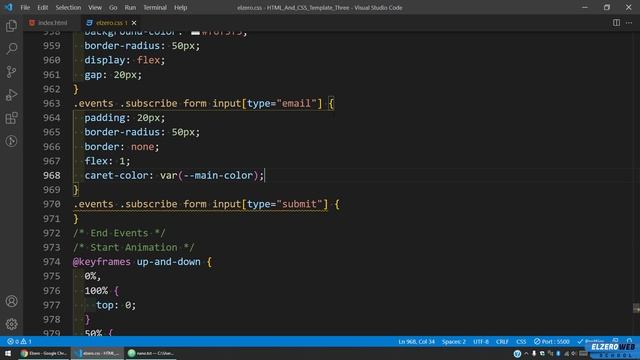
Task: Open the Windows Start button
Action: pyautogui.click(x=8, y=353)
